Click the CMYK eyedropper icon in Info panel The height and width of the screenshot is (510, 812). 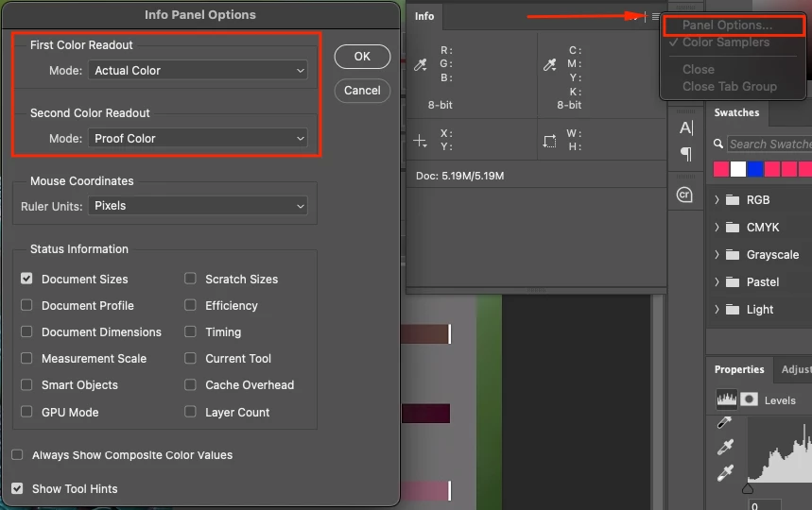pos(549,64)
